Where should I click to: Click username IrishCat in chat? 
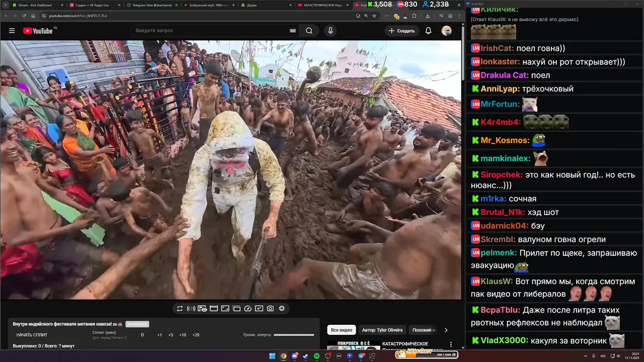[497, 48]
